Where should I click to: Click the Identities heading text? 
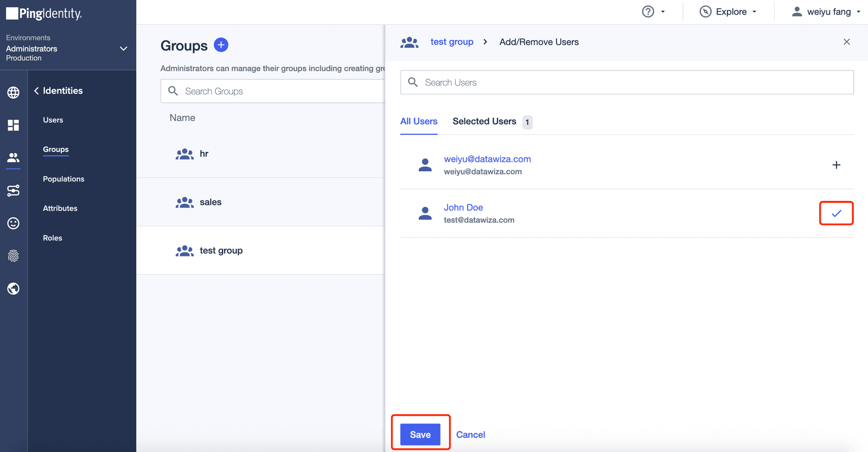(x=63, y=91)
